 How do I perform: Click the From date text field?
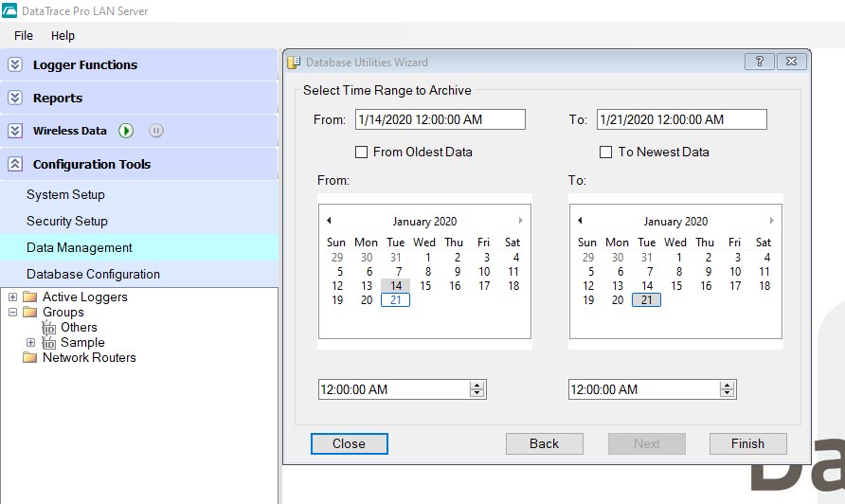[x=440, y=119]
